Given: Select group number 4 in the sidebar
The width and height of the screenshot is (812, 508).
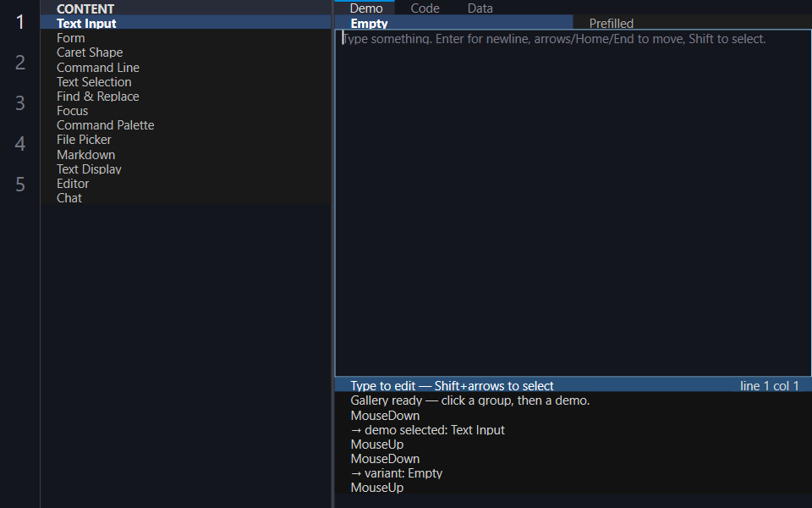Looking at the screenshot, I should [x=19, y=143].
